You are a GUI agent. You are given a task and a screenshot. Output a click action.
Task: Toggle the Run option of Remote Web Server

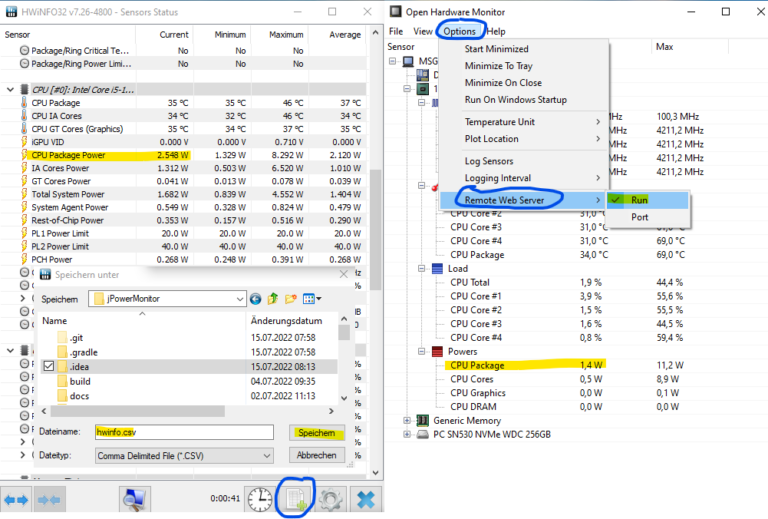click(x=647, y=200)
